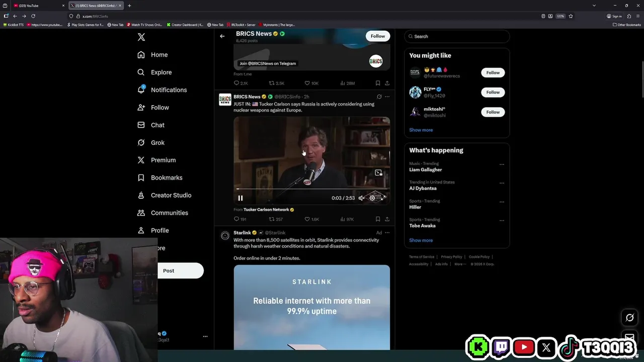Open the Other Bookmarks folder
The height and width of the screenshot is (362, 644).
626,25
